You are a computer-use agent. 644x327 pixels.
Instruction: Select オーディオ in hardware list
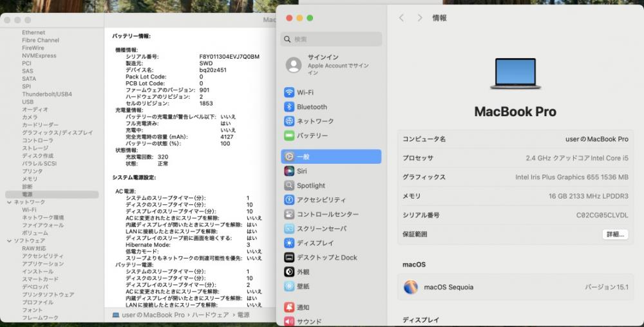[x=35, y=110]
